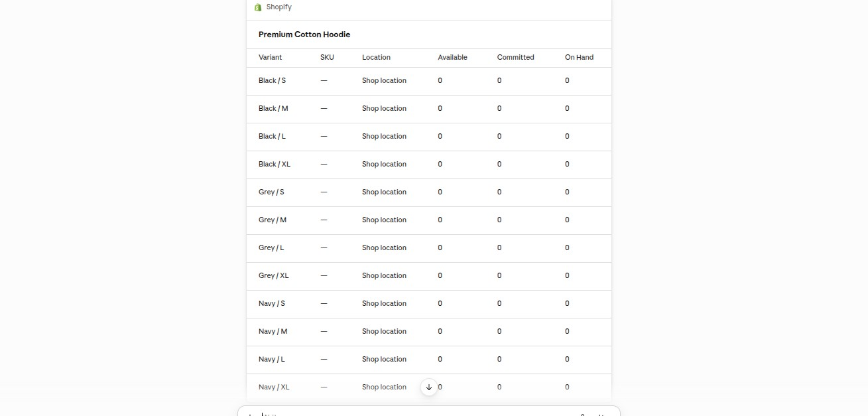Viewport: 868px width, 416px height.
Task: Click the "SKU" column header
Action: click(327, 58)
